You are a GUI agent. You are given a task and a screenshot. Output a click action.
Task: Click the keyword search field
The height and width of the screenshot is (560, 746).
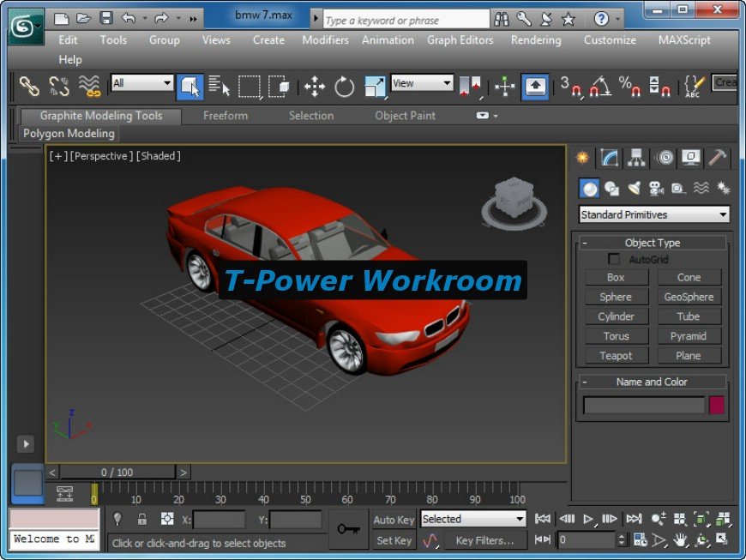click(406, 20)
